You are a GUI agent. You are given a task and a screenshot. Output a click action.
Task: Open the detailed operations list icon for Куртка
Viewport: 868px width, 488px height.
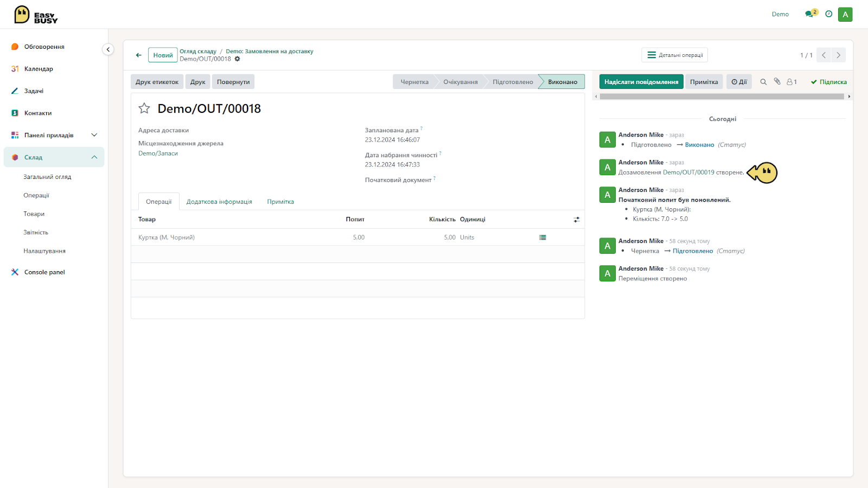pos(542,237)
